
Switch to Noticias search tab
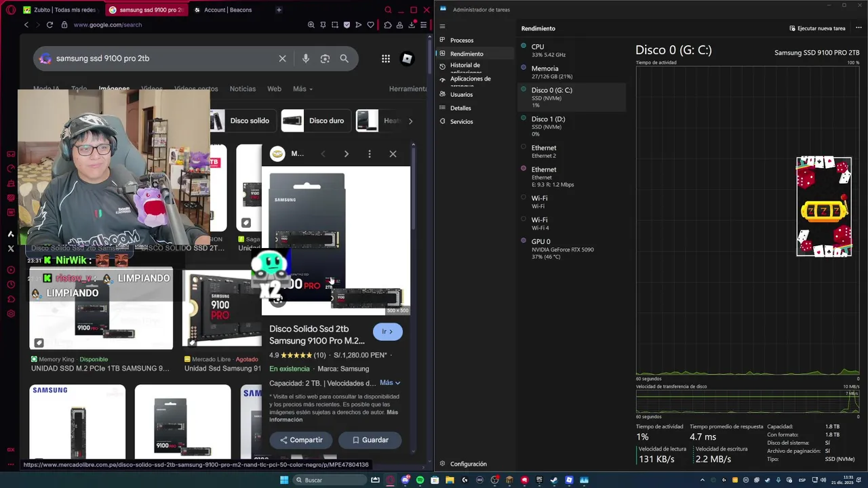tap(243, 89)
